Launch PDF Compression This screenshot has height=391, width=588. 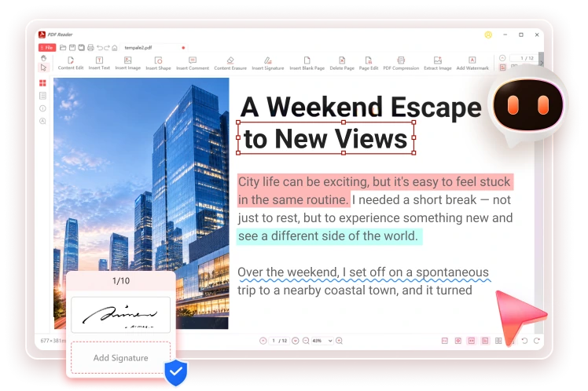pyautogui.click(x=401, y=64)
